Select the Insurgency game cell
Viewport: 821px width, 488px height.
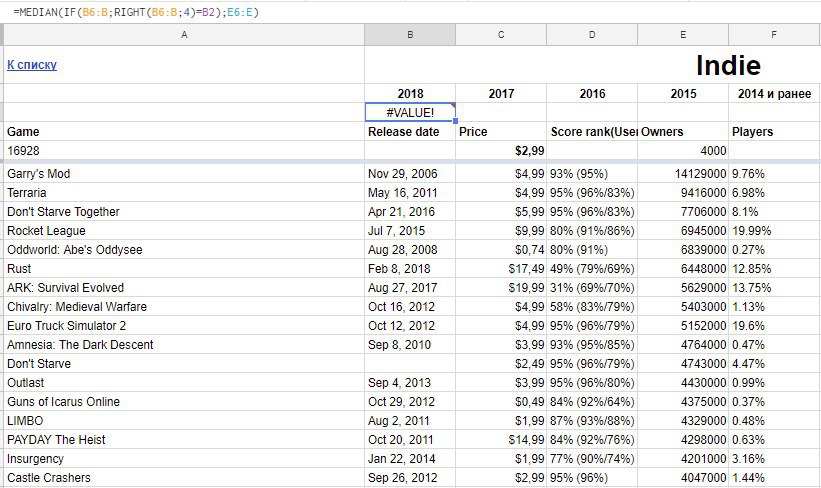[184, 459]
